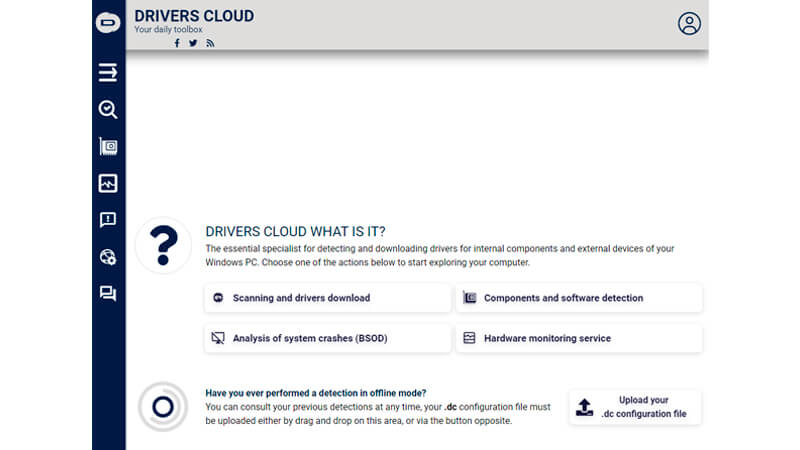Open the RSS feed icon
The height and width of the screenshot is (450, 800).
pos(210,43)
